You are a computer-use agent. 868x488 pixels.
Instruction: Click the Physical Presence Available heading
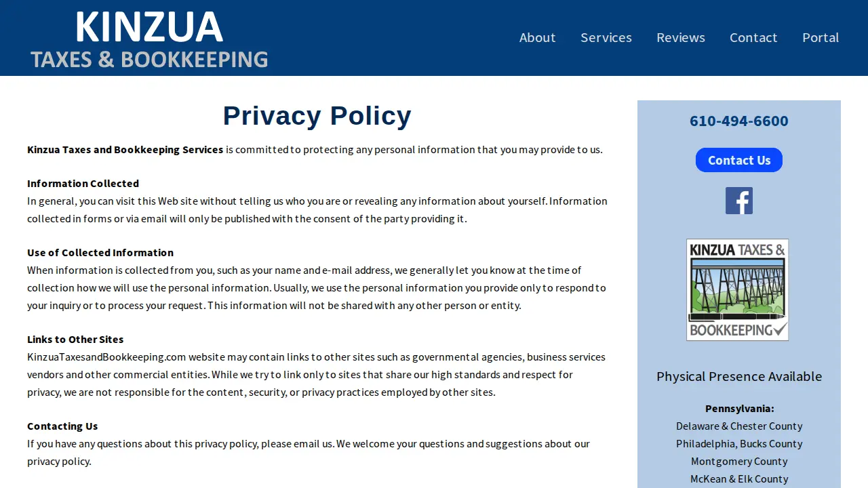[739, 376]
